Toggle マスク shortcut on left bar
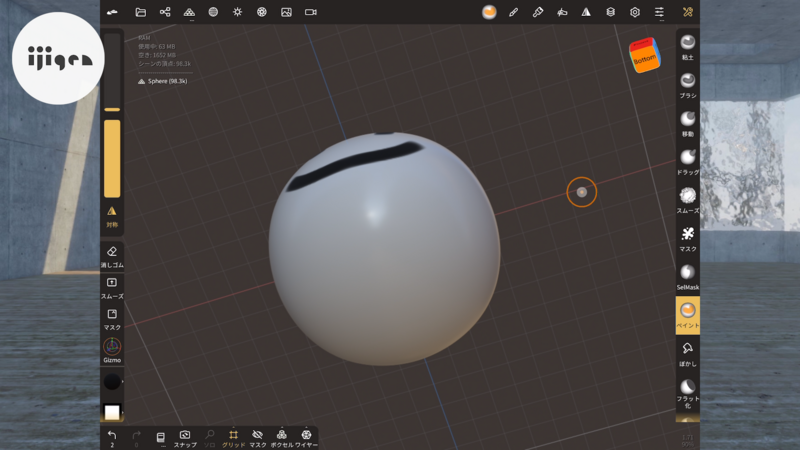This screenshot has height=450, width=800. (112, 319)
